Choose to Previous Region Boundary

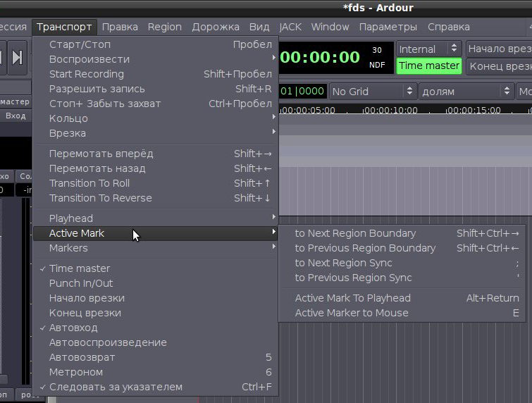[402, 248]
